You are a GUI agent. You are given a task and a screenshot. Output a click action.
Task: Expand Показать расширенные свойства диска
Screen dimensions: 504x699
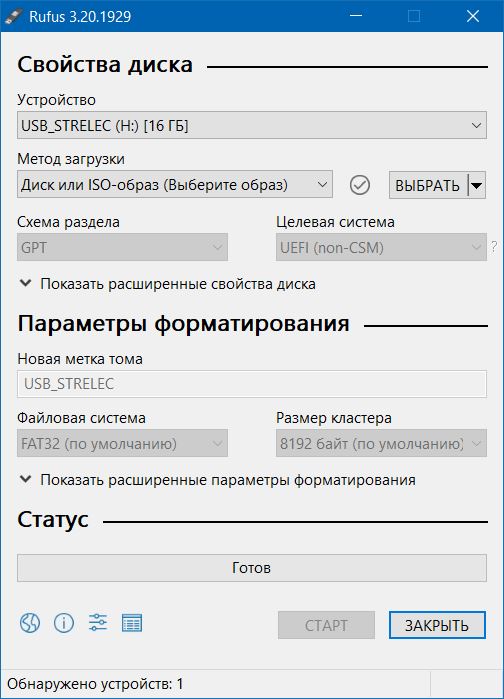pos(168,284)
